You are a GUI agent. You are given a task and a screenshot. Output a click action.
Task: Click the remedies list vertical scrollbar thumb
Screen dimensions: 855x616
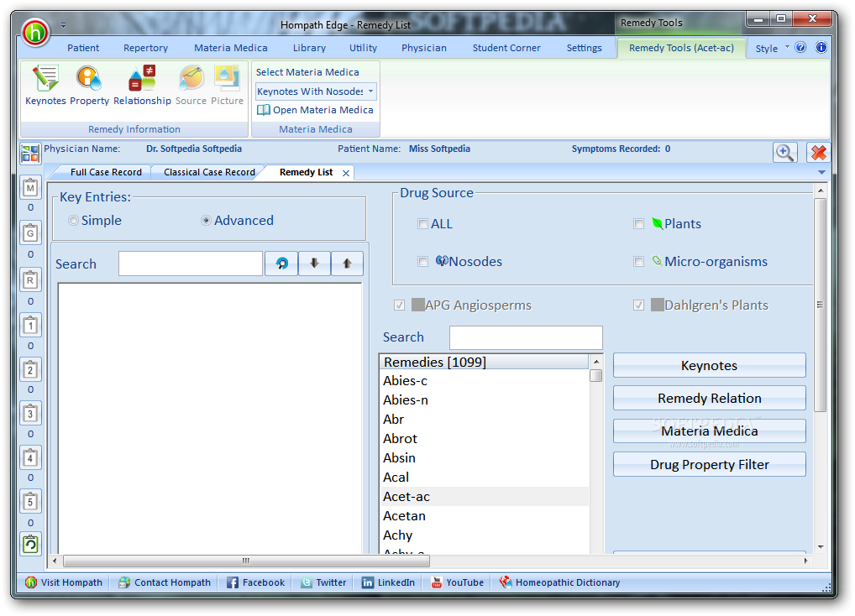click(596, 376)
